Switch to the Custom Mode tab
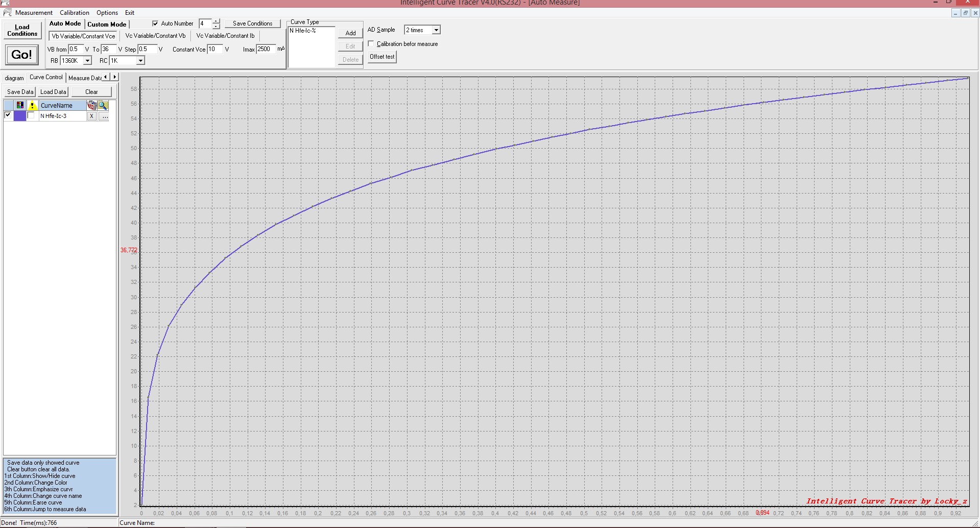The height and width of the screenshot is (528, 980). point(107,24)
